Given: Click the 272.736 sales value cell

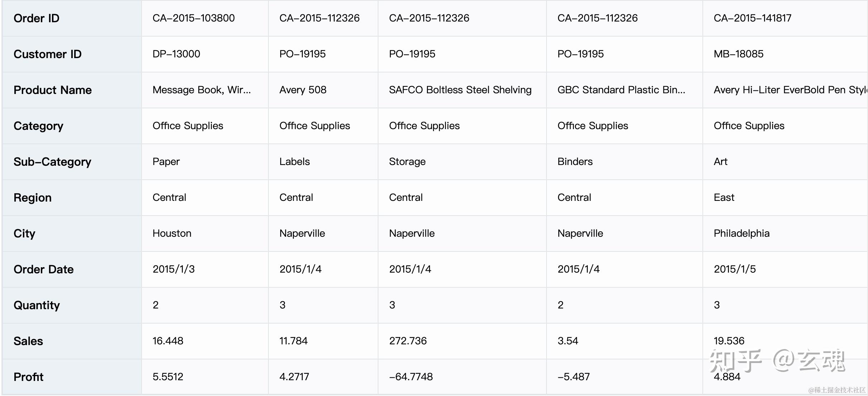Looking at the screenshot, I should [408, 341].
